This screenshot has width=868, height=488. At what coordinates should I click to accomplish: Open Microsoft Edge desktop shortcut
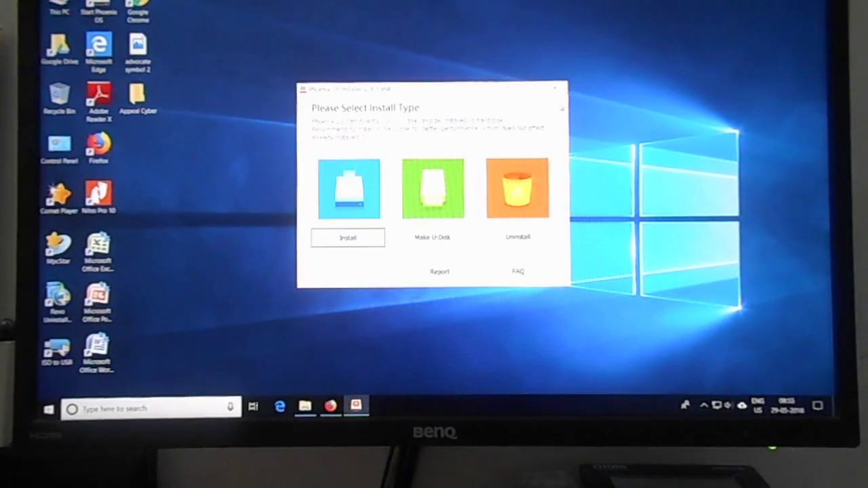pyautogui.click(x=98, y=53)
